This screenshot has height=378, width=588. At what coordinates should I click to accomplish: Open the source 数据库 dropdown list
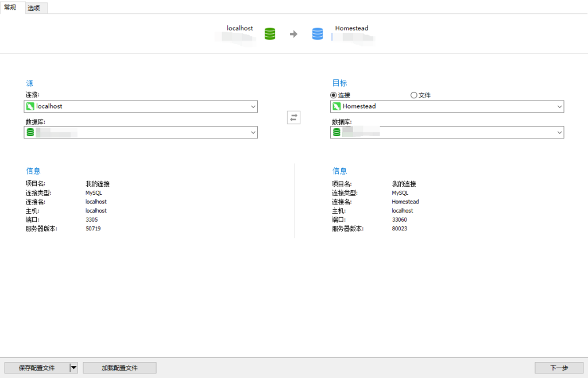click(253, 132)
